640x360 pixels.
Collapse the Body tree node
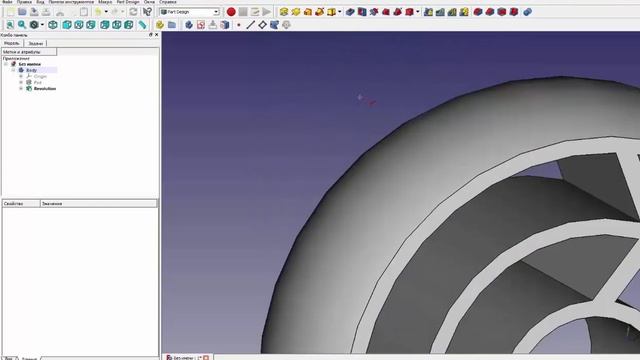point(13,70)
